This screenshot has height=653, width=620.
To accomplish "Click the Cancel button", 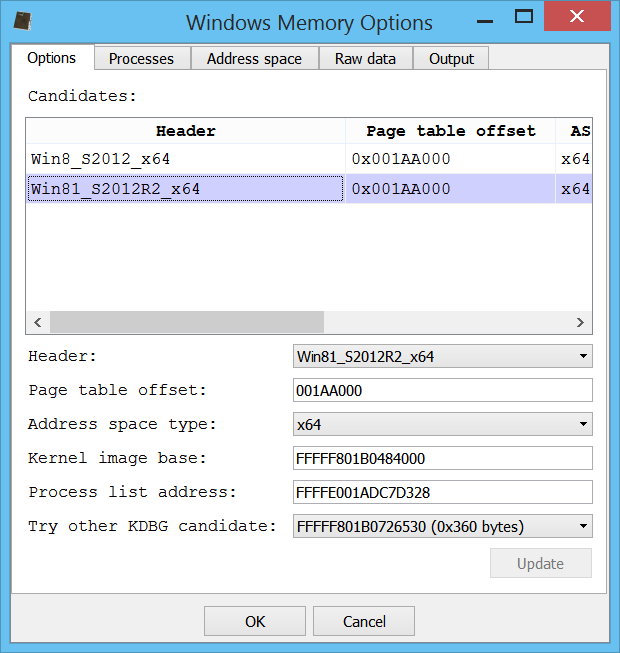I will click(x=364, y=621).
